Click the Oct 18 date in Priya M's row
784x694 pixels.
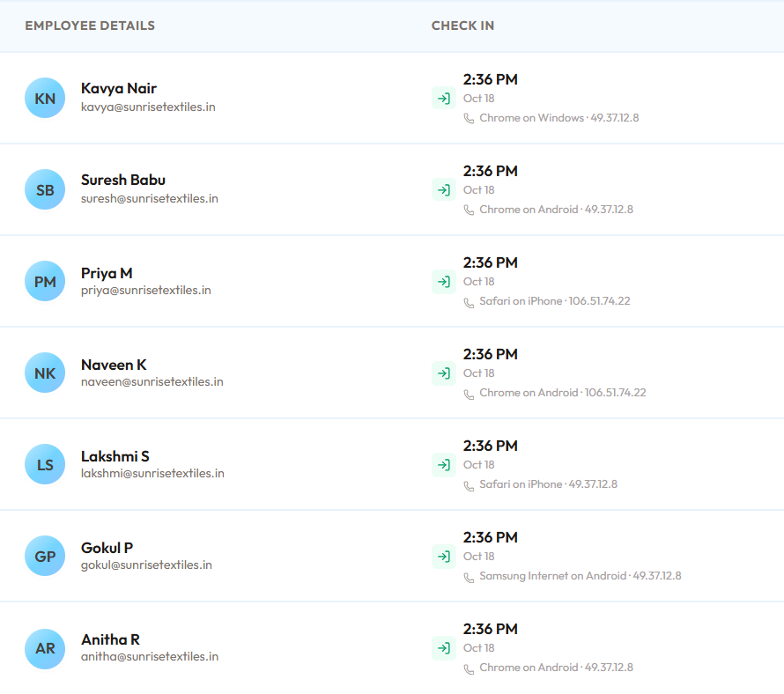click(478, 282)
